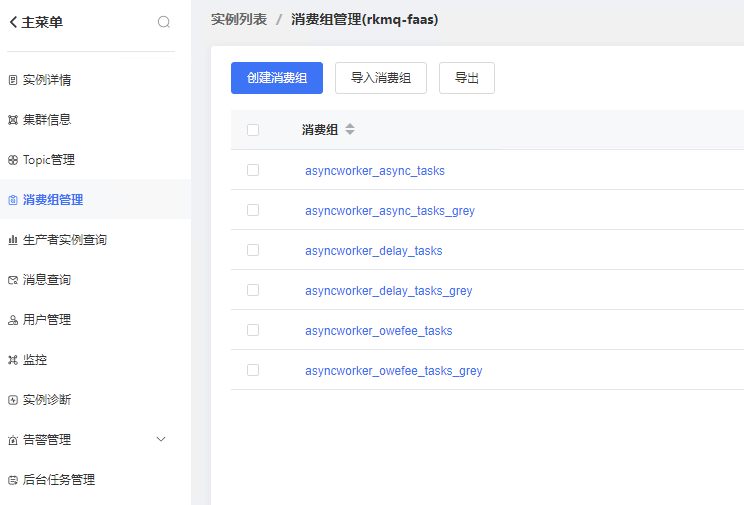Click the 集群信息 cluster icon
Image resolution: width=744 pixels, height=505 pixels.
coord(13,120)
